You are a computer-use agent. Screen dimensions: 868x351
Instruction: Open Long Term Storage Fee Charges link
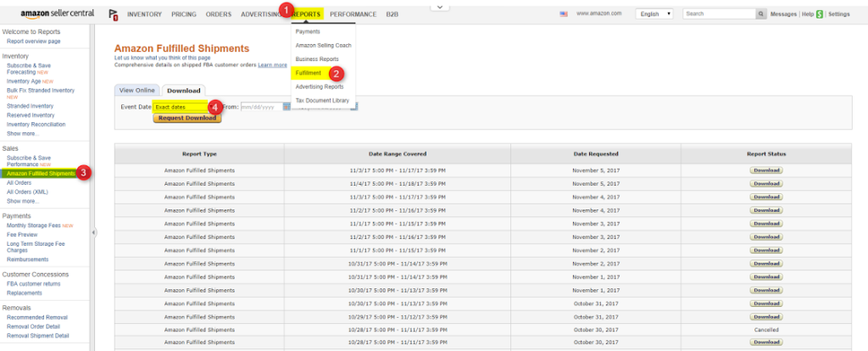[x=36, y=247]
